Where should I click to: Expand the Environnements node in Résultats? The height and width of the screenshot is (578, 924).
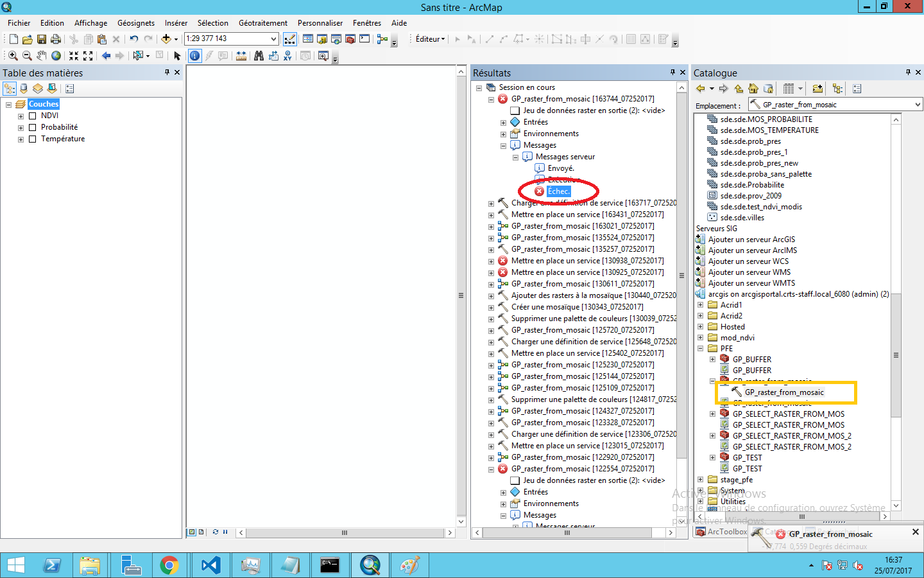click(503, 134)
